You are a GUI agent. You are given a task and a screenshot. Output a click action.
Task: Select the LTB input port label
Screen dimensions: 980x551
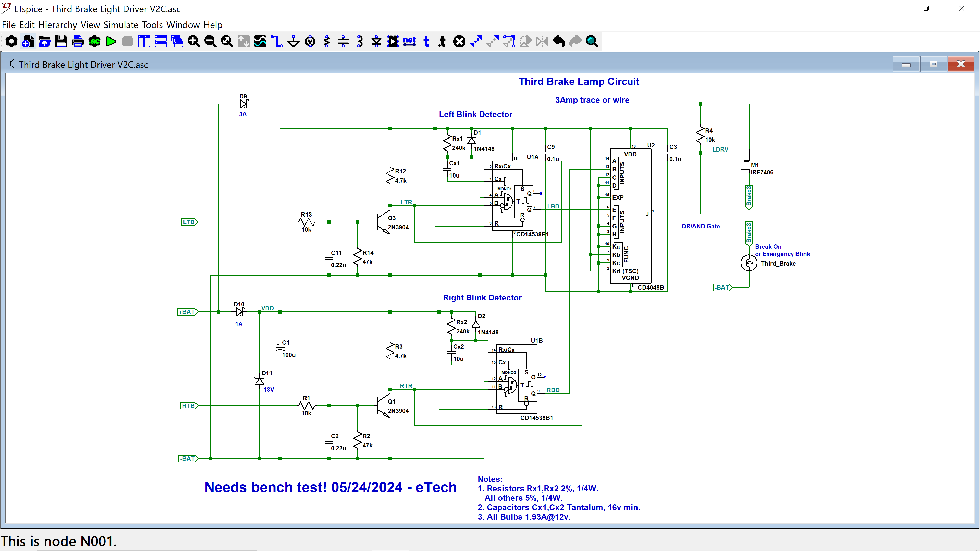pyautogui.click(x=189, y=222)
